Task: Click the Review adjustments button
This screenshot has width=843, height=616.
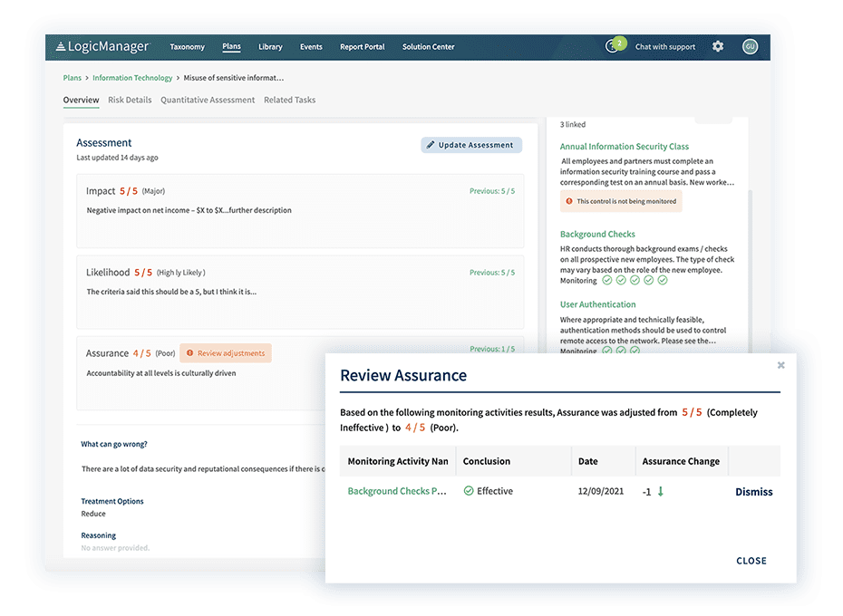Action: (x=226, y=353)
